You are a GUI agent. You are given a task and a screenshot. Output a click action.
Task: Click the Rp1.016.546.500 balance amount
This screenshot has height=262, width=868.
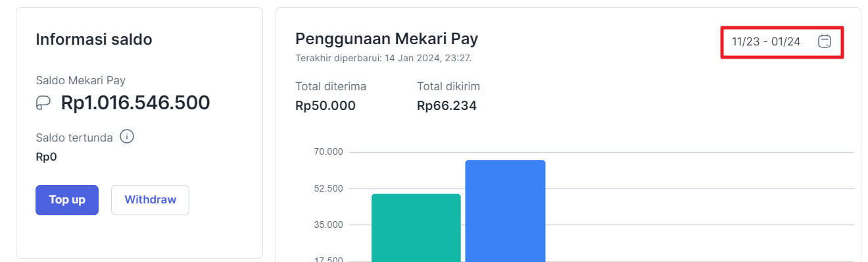point(135,103)
